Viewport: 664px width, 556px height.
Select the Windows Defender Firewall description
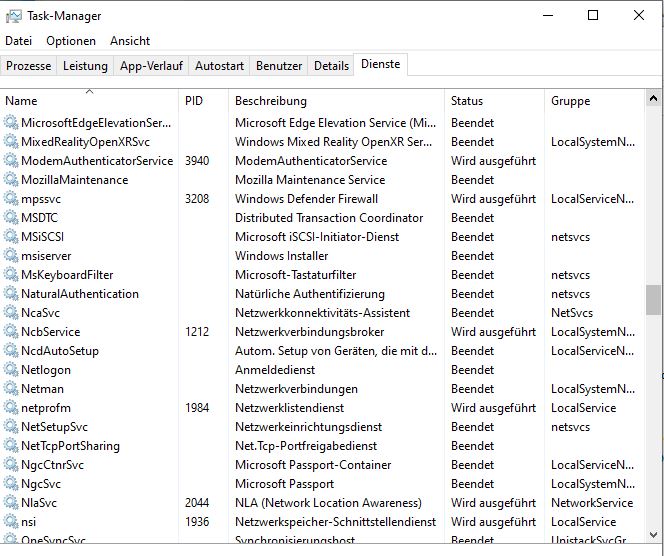(306, 199)
